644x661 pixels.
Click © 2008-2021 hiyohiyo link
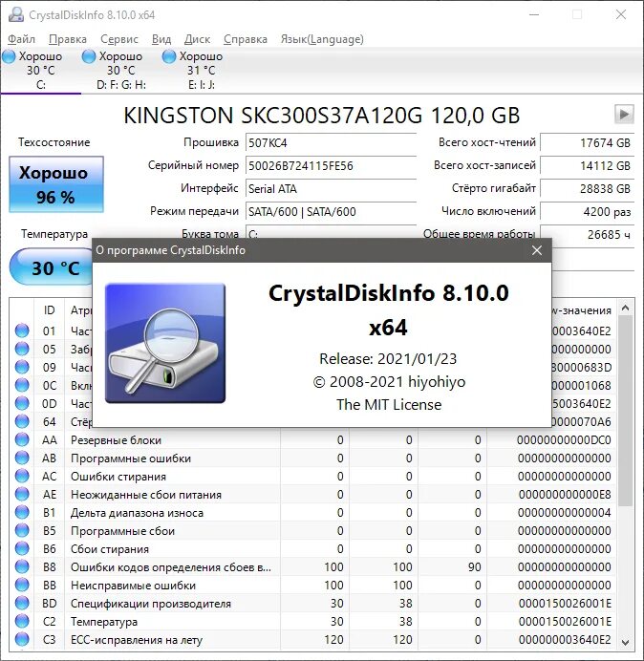click(x=389, y=382)
